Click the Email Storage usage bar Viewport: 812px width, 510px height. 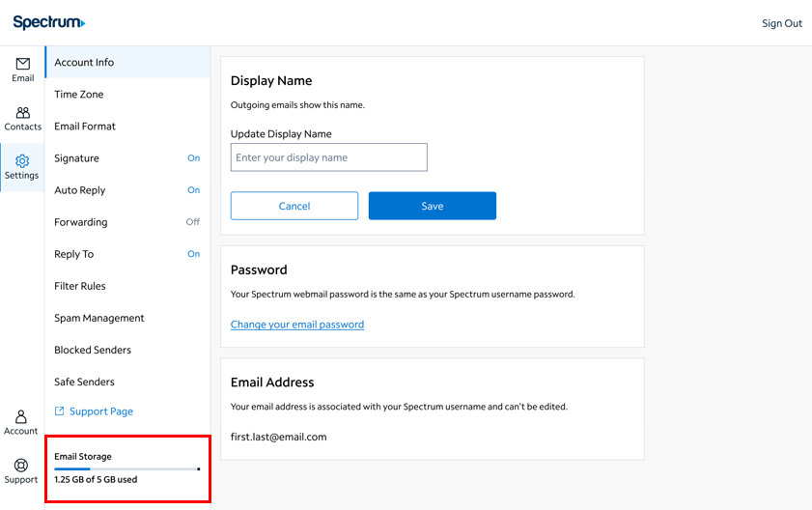(126, 468)
